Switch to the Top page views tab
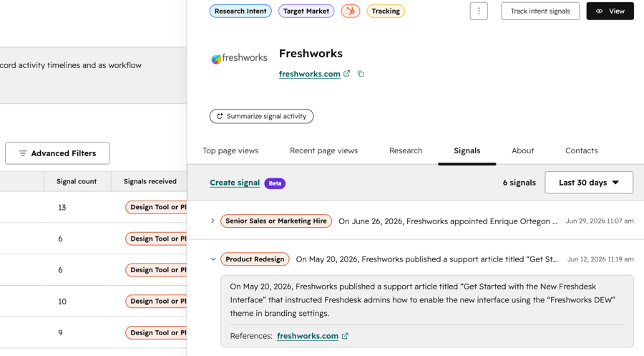The width and height of the screenshot is (644, 356). (230, 150)
